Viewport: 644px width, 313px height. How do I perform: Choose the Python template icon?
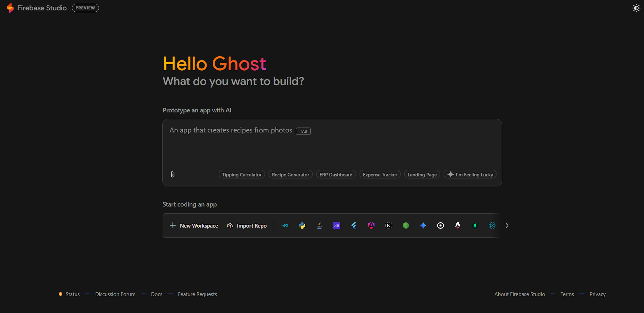point(302,225)
